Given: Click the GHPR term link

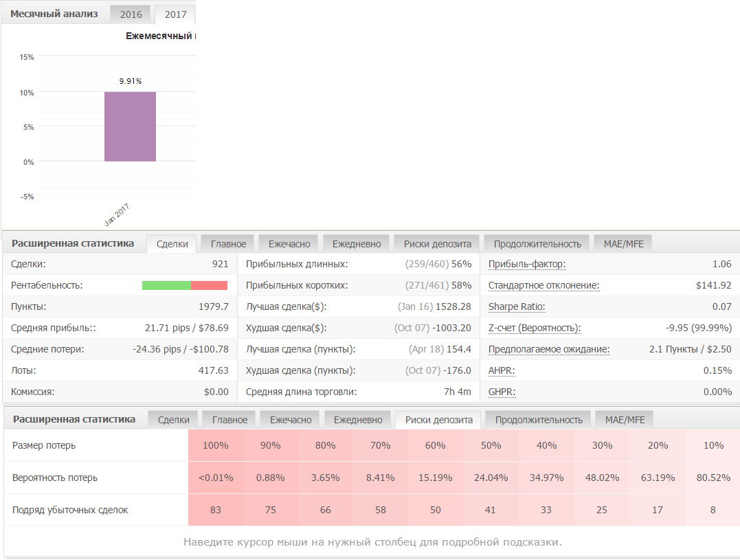Looking at the screenshot, I should (x=502, y=392).
